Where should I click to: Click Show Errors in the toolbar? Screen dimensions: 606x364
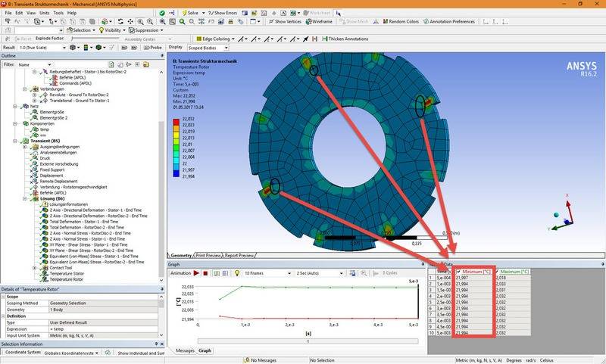pyautogui.click(x=223, y=13)
